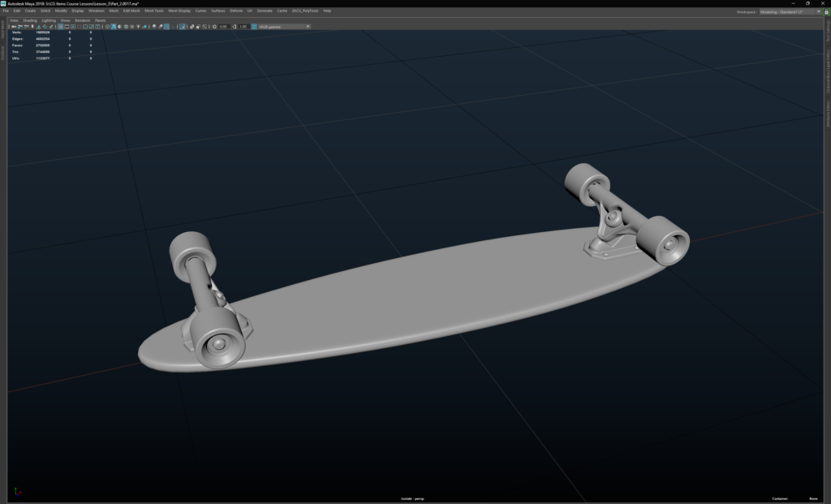The height and width of the screenshot is (504, 831).
Task: Click the Tris count in the heads-up display
Action: 42,52
